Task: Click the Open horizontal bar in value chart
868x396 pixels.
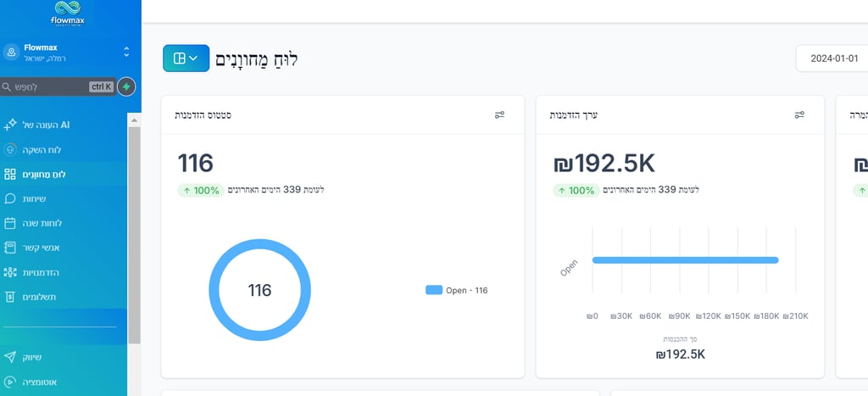Action: 685,259
